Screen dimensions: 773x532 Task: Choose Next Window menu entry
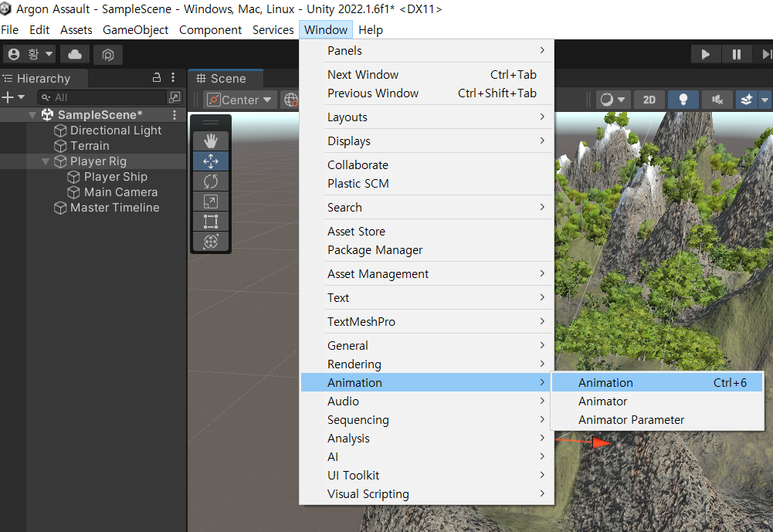coord(427,74)
